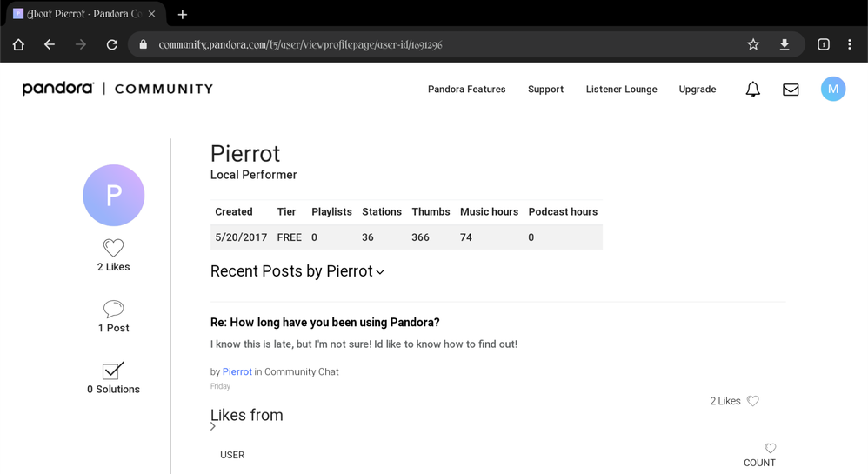Reload the page with refresh icon
Viewport: 868px width, 474px height.
(x=112, y=44)
